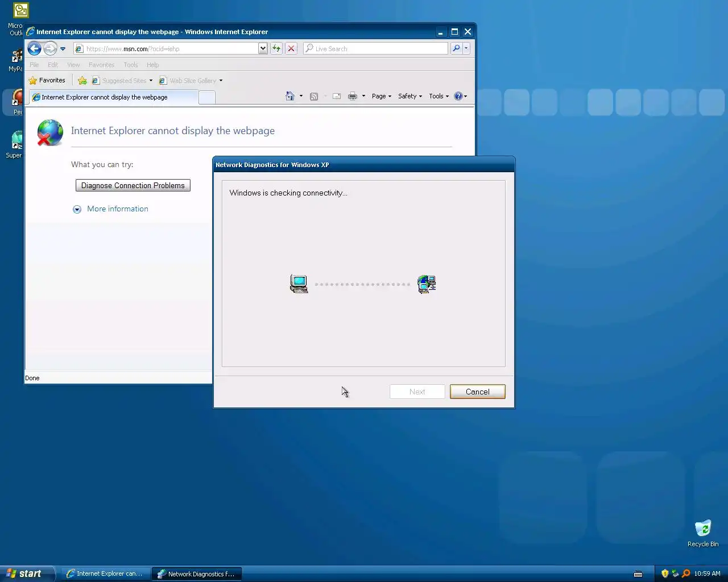This screenshot has width=728, height=582.
Task: Open the Suggested Sites dropdown
Action: point(122,81)
